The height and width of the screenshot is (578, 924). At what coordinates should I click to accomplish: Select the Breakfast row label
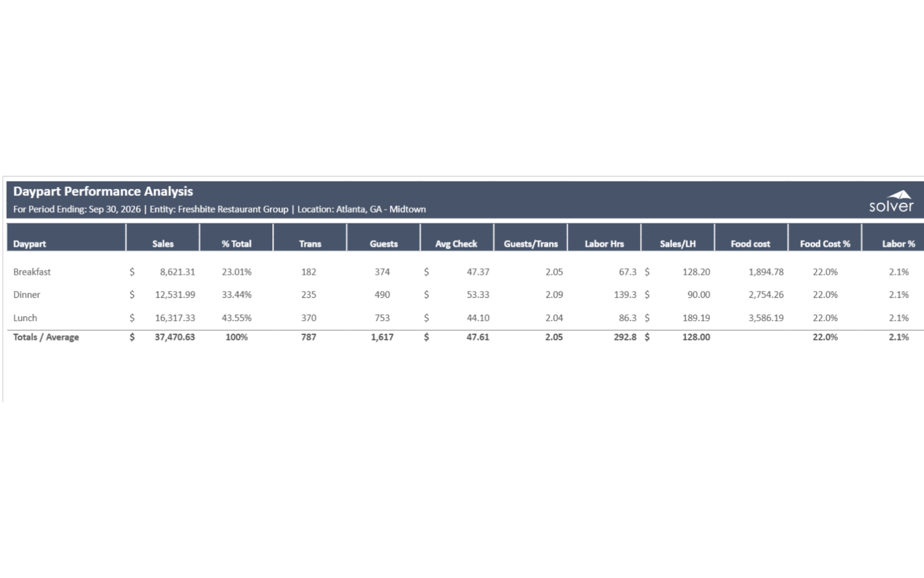click(x=32, y=272)
